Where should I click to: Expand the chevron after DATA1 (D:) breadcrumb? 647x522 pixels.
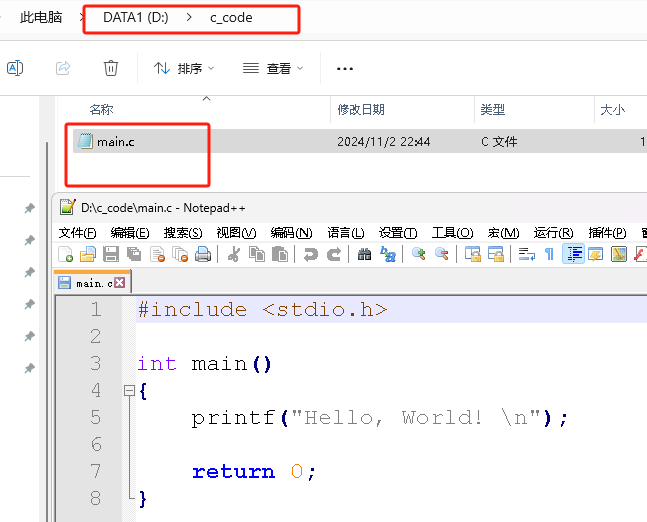[x=189, y=17]
